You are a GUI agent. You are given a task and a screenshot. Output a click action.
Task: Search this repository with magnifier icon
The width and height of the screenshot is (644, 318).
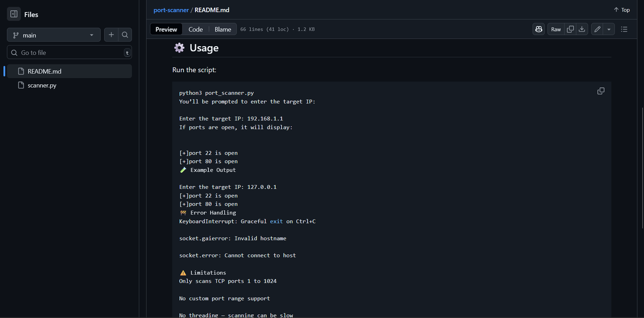click(x=125, y=35)
